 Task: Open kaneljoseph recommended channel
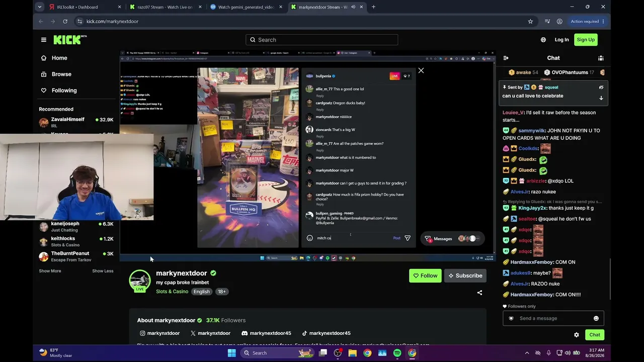pyautogui.click(x=76, y=226)
